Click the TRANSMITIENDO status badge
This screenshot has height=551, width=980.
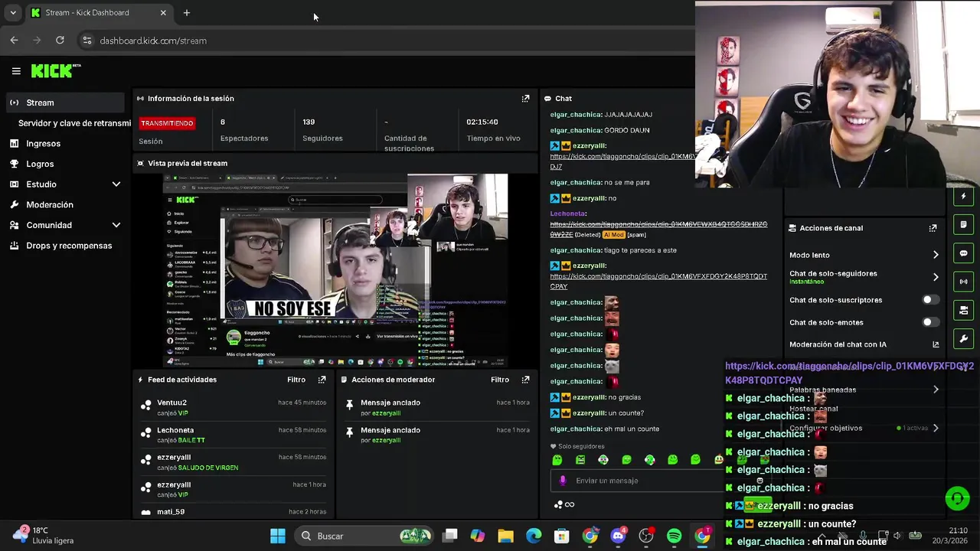point(167,123)
